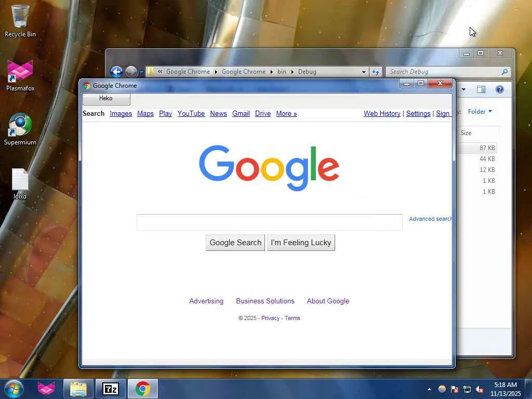Image resolution: width=532 pixels, height=399 pixels.
Task: Open the network status tray icon
Action: [x=467, y=389]
